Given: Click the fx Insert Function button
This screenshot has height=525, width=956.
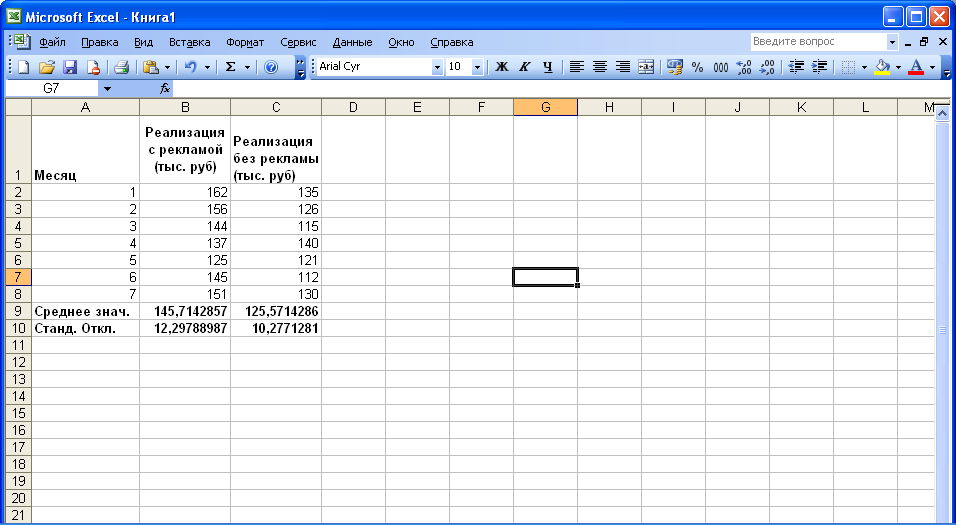Looking at the screenshot, I should click(x=165, y=89).
